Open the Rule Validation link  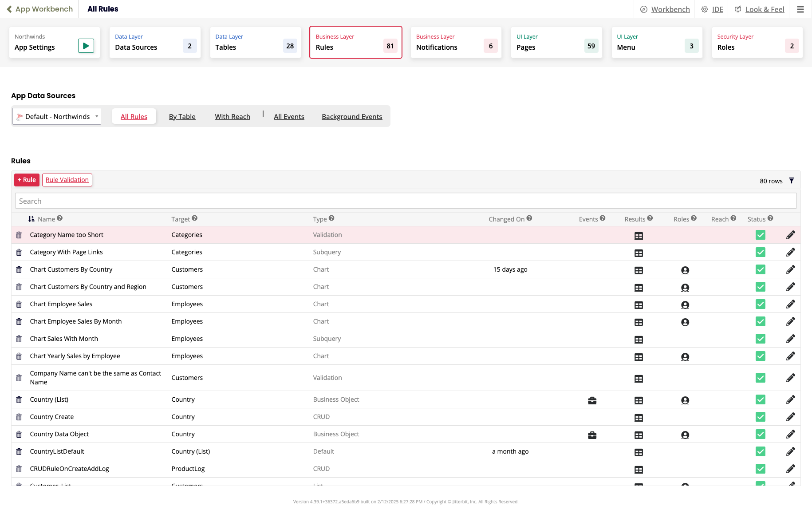pyautogui.click(x=67, y=180)
